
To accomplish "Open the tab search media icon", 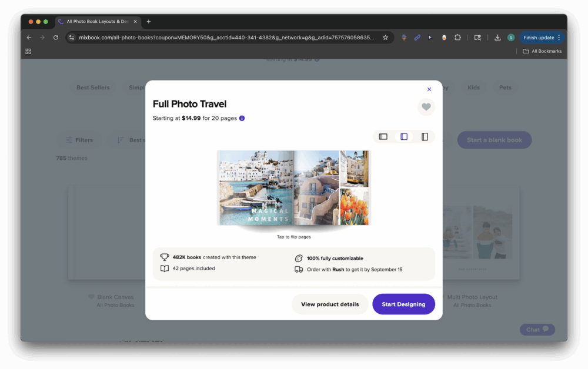I will tap(477, 38).
